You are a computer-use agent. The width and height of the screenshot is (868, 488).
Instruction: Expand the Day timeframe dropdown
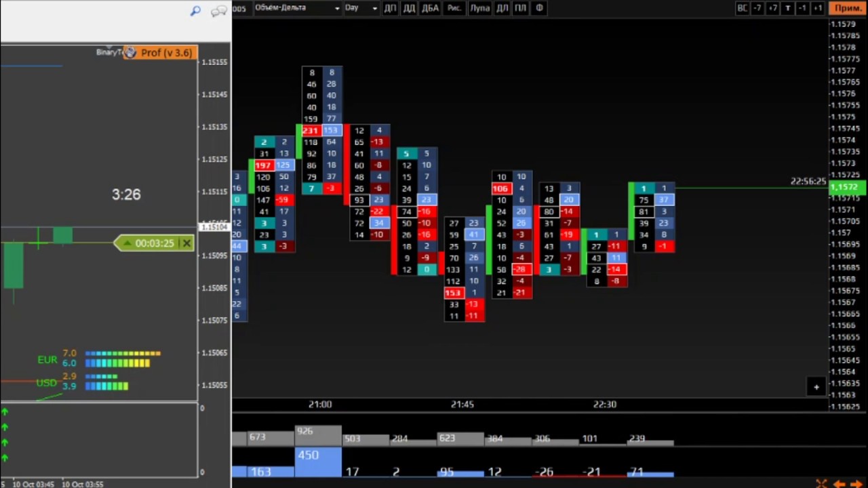click(361, 8)
